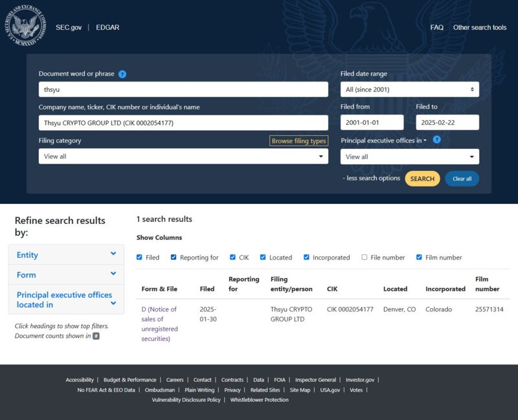The image size is (518, 420).
Task: Open the EDGAR link in header
Action: [107, 27]
